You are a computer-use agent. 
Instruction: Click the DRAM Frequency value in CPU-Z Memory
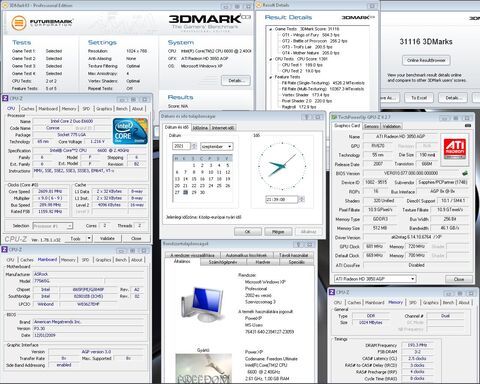(417, 345)
